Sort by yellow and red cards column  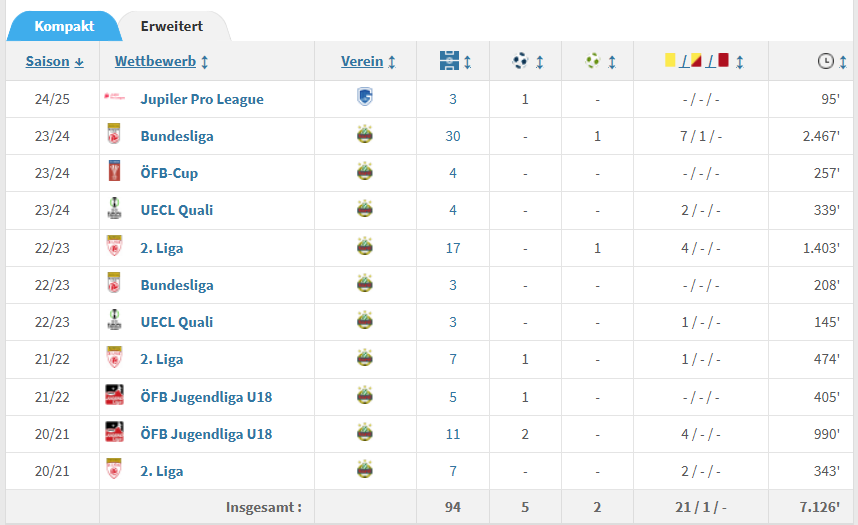704,61
